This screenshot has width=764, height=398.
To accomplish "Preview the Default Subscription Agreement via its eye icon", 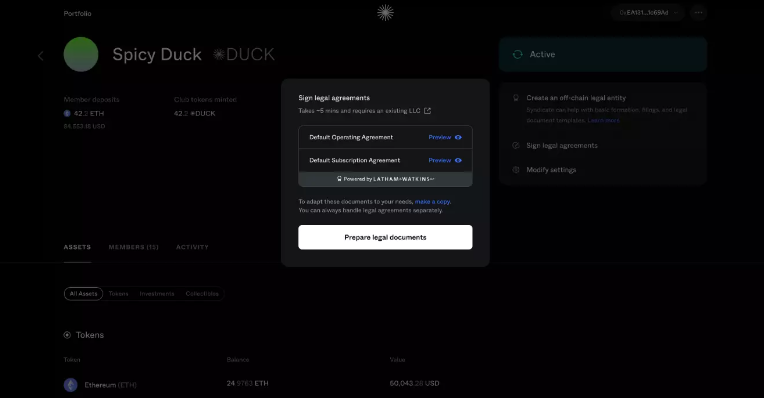I will (458, 160).
